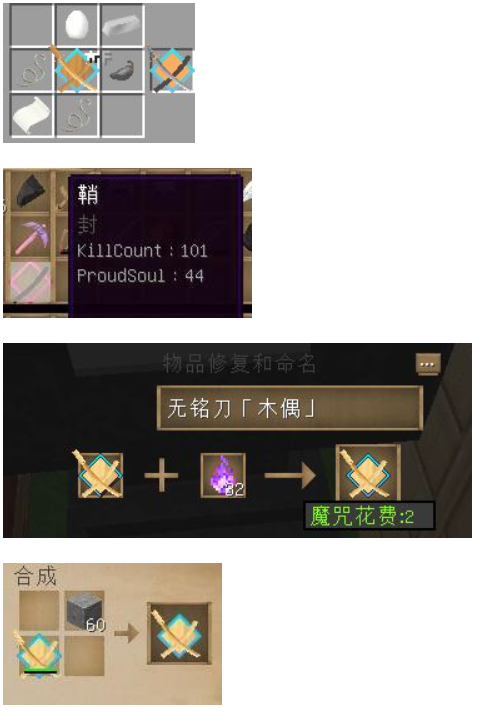The height and width of the screenshot is (713, 493).
Task: Click the blade in anvil left slot
Action: 101,476
